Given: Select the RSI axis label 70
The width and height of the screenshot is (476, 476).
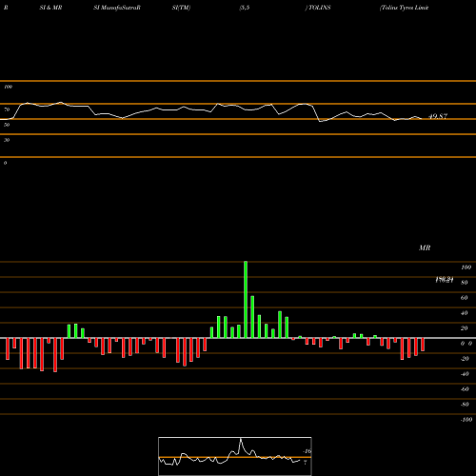Looking at the screenshot, I should click(x=7, y=109).
